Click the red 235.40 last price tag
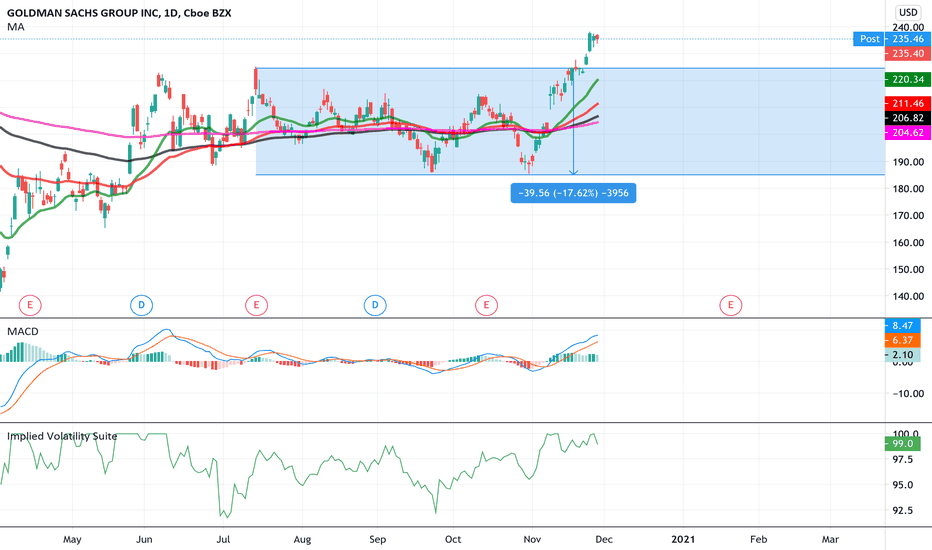Viewport: 932px width, 550px height. 908,54
